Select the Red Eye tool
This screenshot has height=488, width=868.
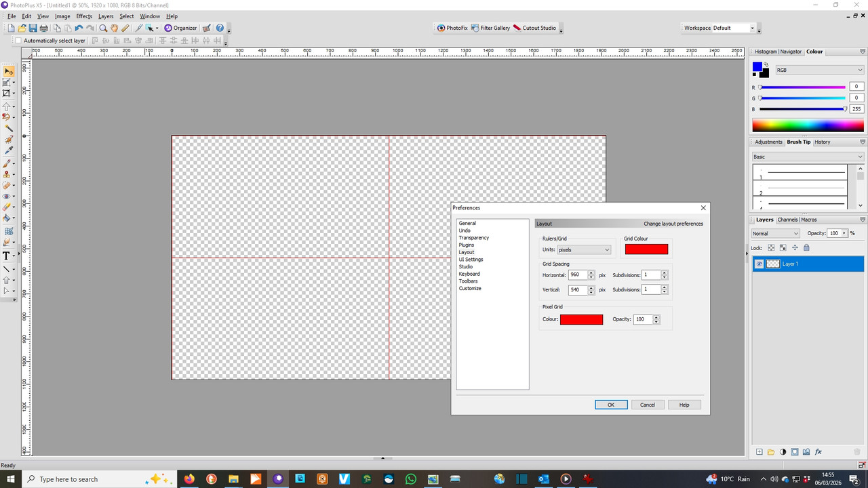(x=8, y=196)
